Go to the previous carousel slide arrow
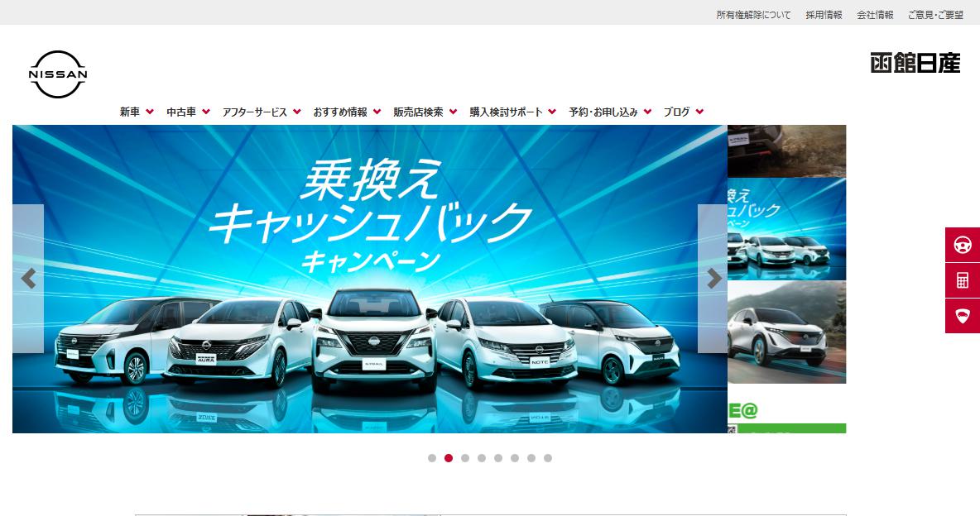The width and height of the screenshot is (980, 516). (x=28, y=279)
